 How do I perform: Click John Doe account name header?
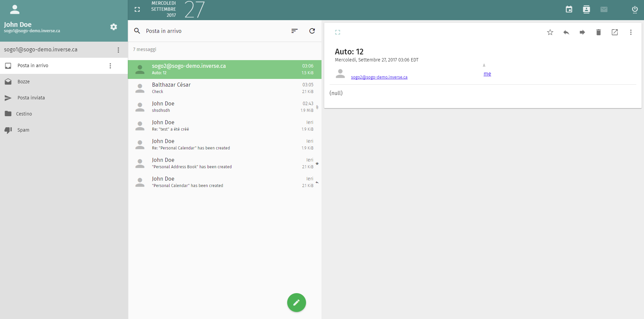click(x=18, y=25)
